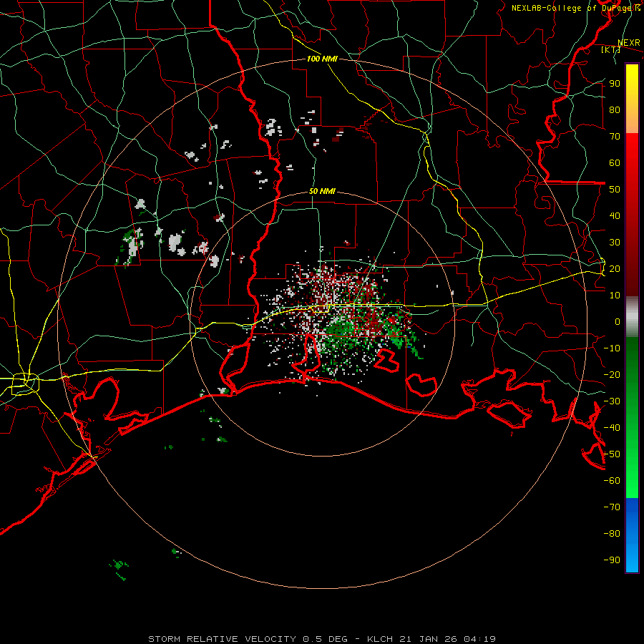The height and width of the screenshot is (644, 644).
Task: Pick the blue segment of the color bar
Action: 632,535
